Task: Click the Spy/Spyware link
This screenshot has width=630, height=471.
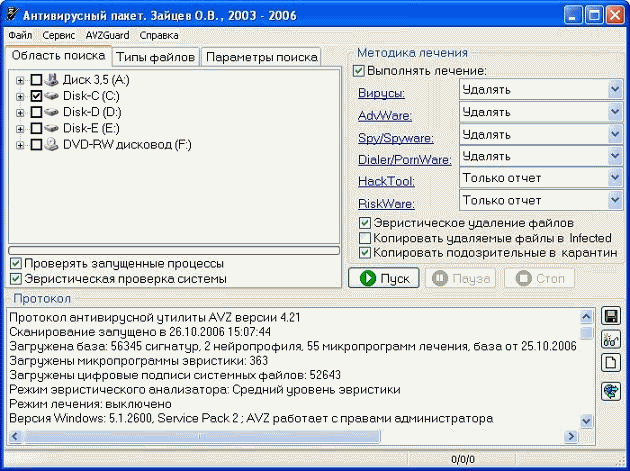Action: pyautogui.click(x=396, y=138)
